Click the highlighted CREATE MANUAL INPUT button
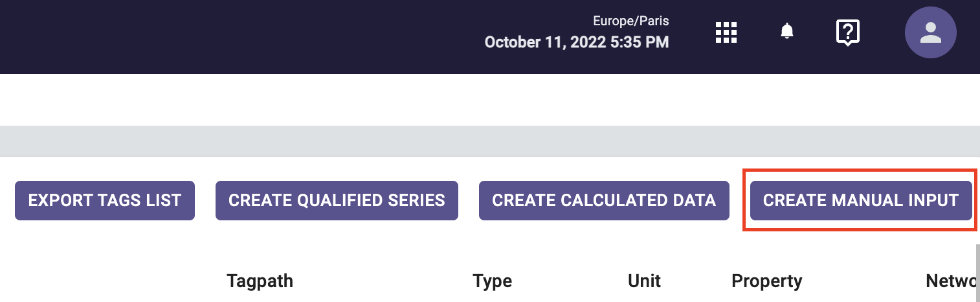The width and height of the screenshot is (980, 302). [861, 200]
